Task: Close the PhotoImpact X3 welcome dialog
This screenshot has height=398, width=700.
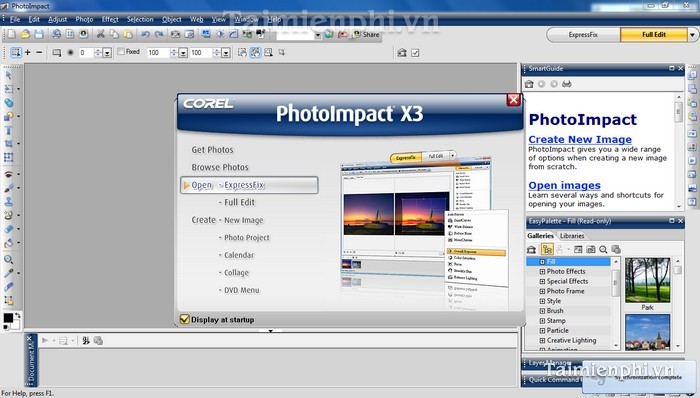Action: point(513,100)
